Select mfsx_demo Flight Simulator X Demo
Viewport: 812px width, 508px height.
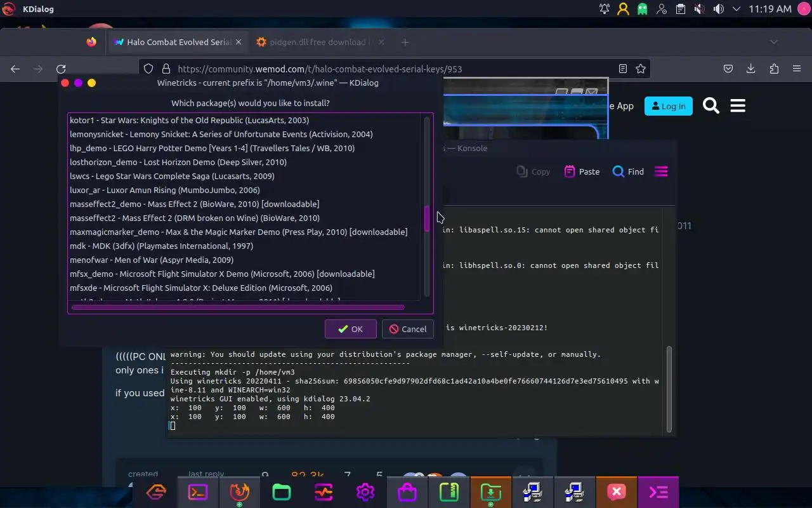244,274
